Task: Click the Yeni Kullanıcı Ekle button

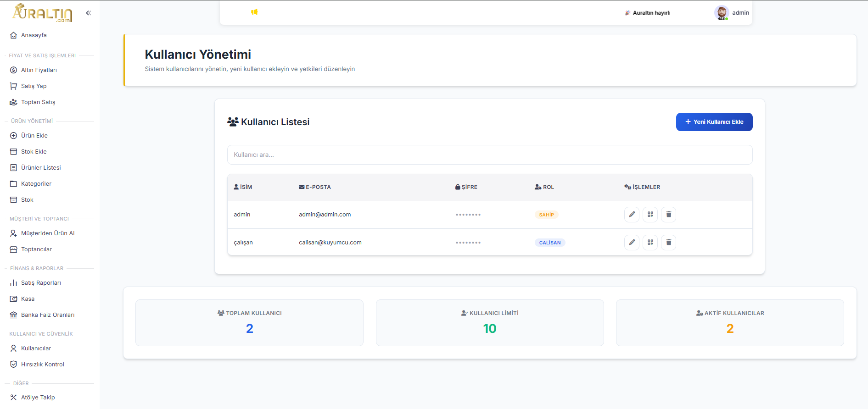Action: (x=714, y=122)
